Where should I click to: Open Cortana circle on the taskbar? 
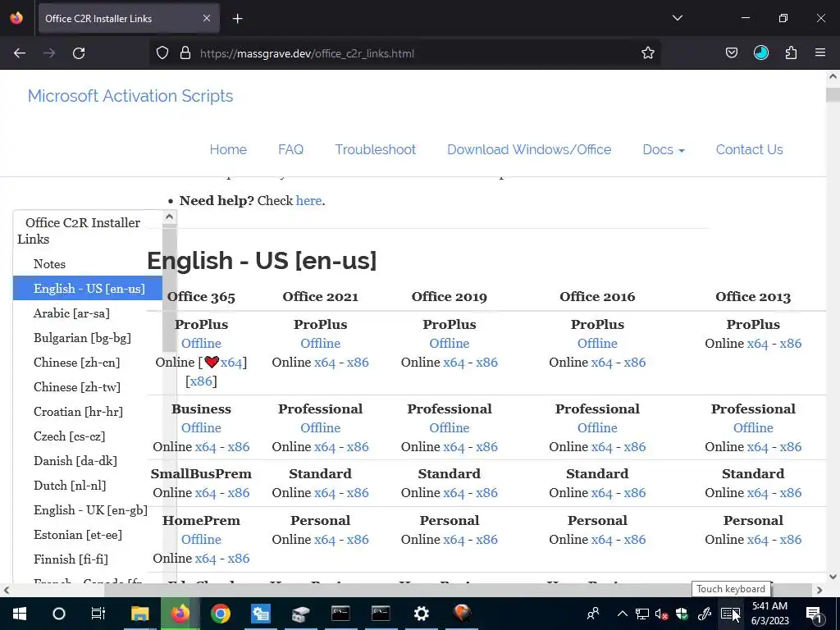tap(59, 614)
